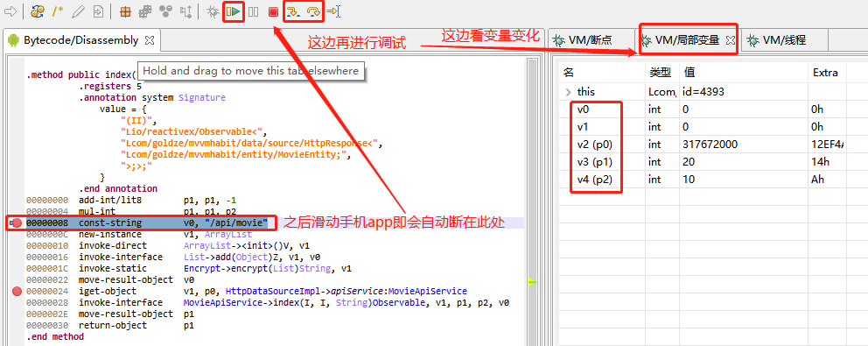Click the disassembly vertical scrollbar
The width and height of the screenshot is (868, 346).
532,202
